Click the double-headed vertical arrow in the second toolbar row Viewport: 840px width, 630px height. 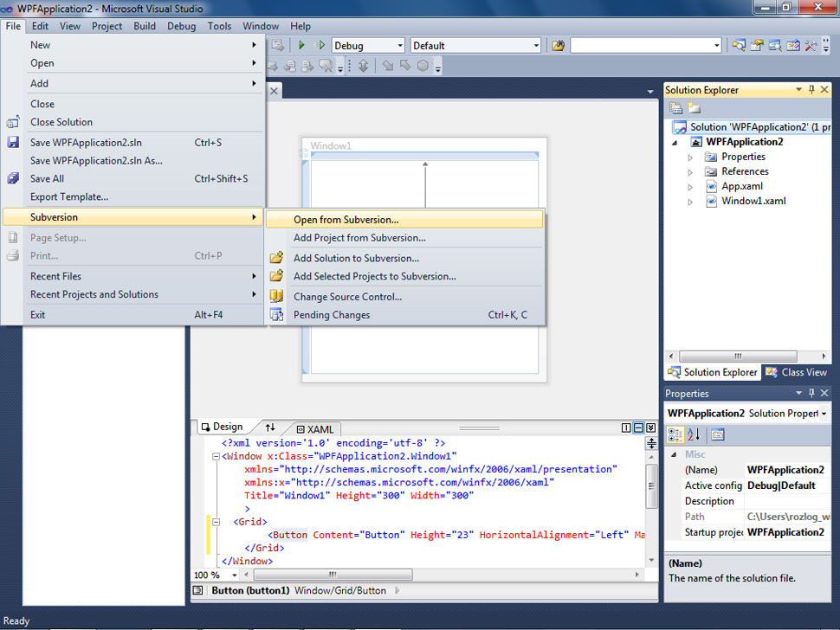click(x=363, y=66)
